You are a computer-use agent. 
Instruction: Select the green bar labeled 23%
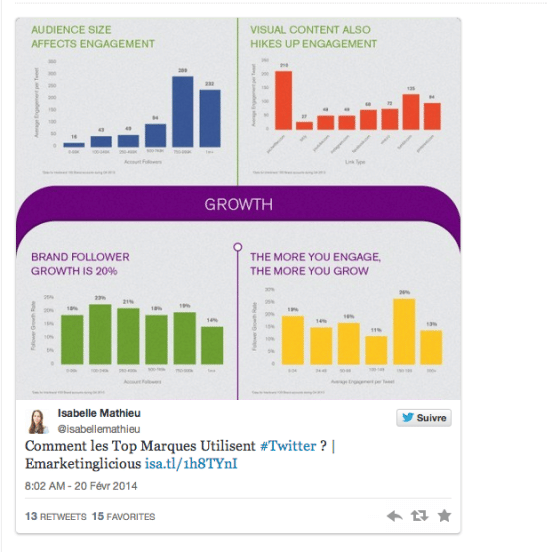point(100,334)
